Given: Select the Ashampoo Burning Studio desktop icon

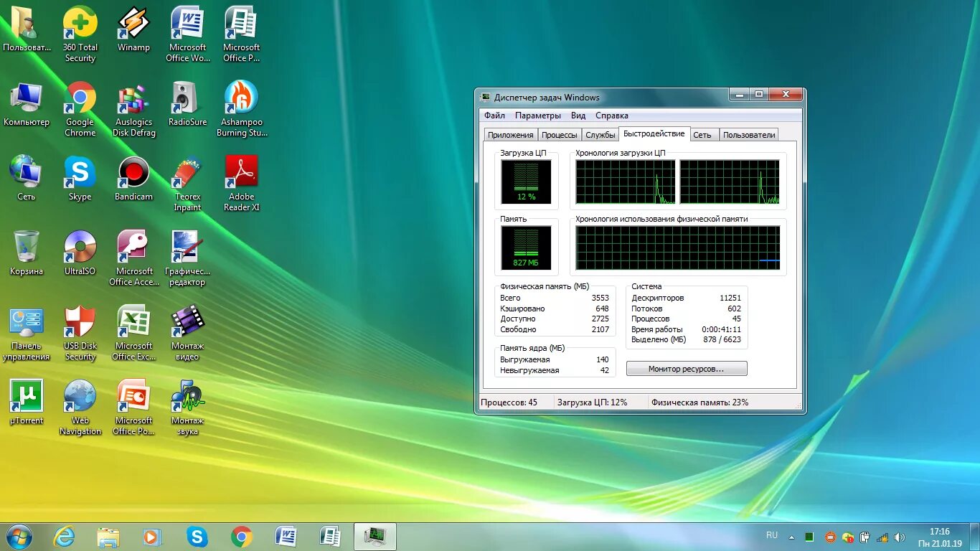Looking at the screenshot, I should click(241, 109).
